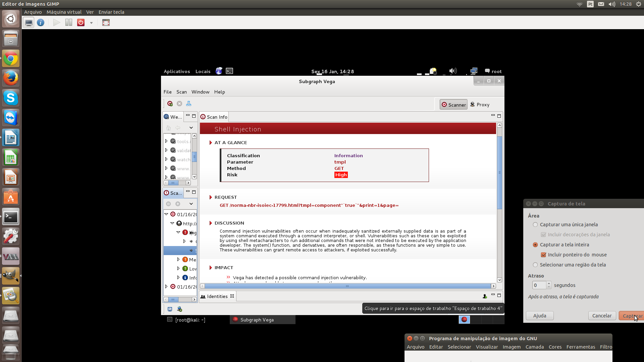This screenshot has width=644, height=362.
Task: Select Selecionar uma região da tela option
Action: point(535,265)
